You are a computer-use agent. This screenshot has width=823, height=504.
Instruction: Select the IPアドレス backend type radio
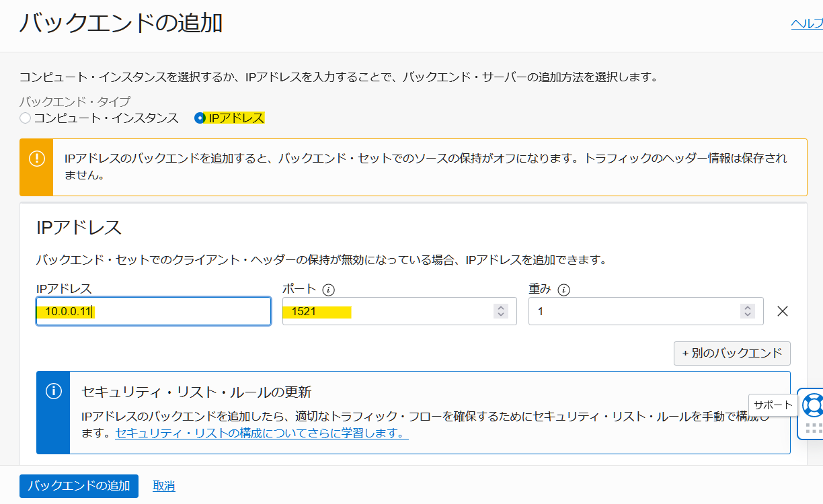click(200, 118)
